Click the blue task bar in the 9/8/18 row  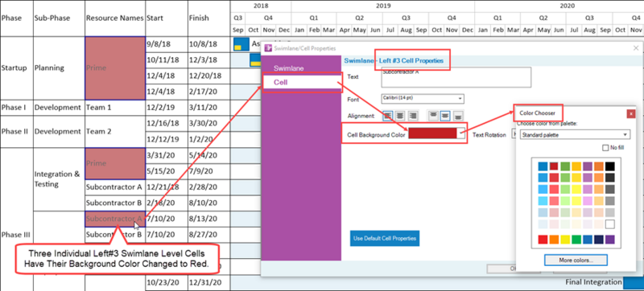241,44
